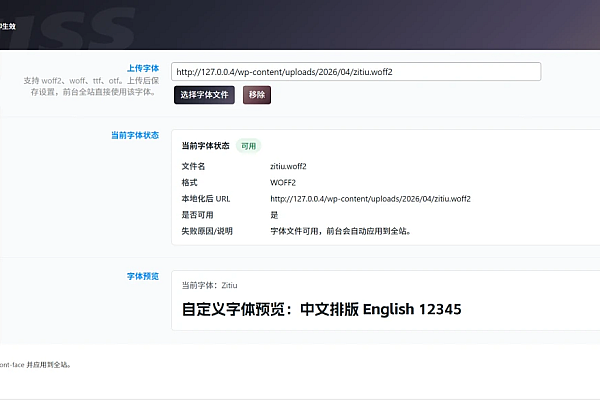Viewport: 600px width, 400px height.
Task: Click the localized URL value in status card
Action: tap(370, 199)
